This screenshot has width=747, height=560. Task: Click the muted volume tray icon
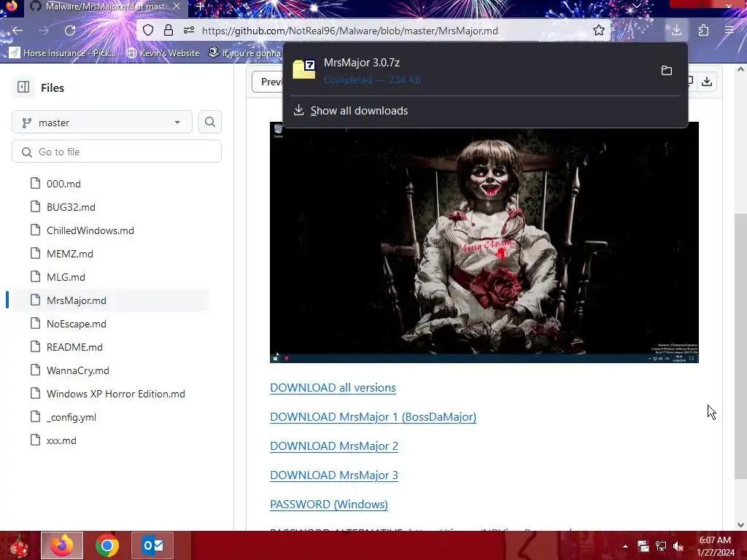[x=678, y=546]
